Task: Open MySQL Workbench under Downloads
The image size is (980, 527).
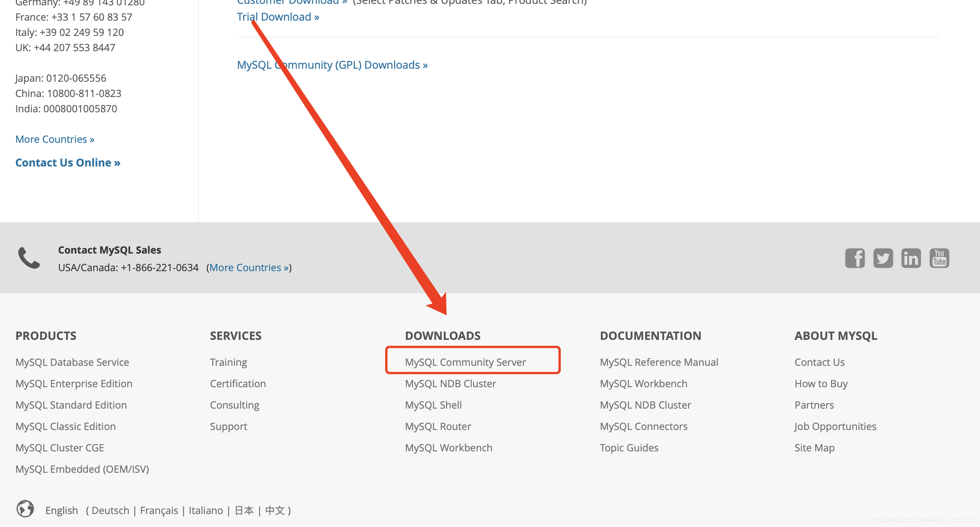Action: tap(448, 448)
